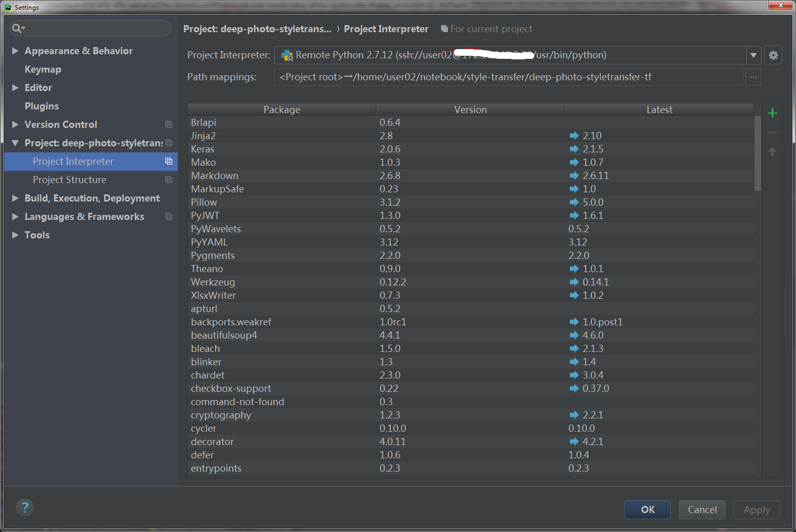Sort the table by Package column header
This screenshot has height=532, width=796.
[282, 109]
